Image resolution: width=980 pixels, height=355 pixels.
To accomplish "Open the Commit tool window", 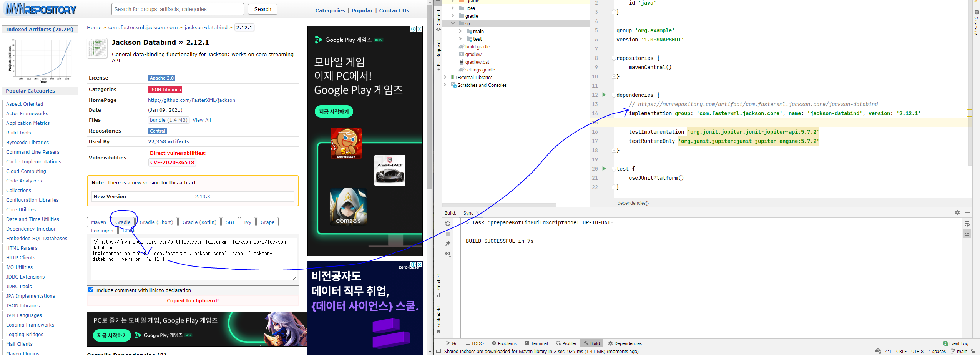I will point(438,20).
